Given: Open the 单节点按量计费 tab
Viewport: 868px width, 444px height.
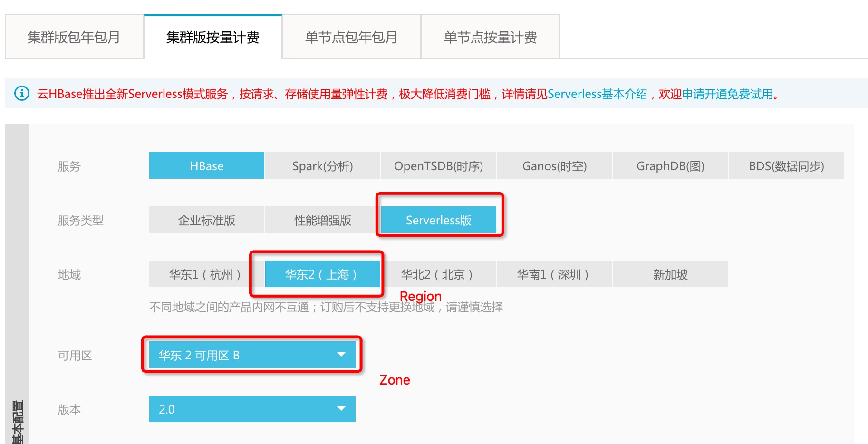Looking at the screenshot, I should pos(491,37).
